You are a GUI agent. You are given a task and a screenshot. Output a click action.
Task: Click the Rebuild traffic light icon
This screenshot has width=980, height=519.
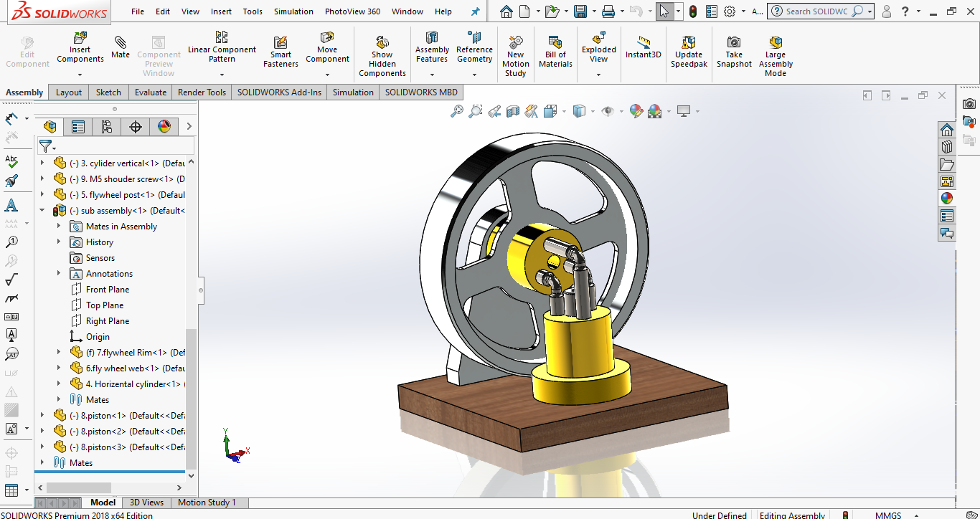tap(692, 11)
